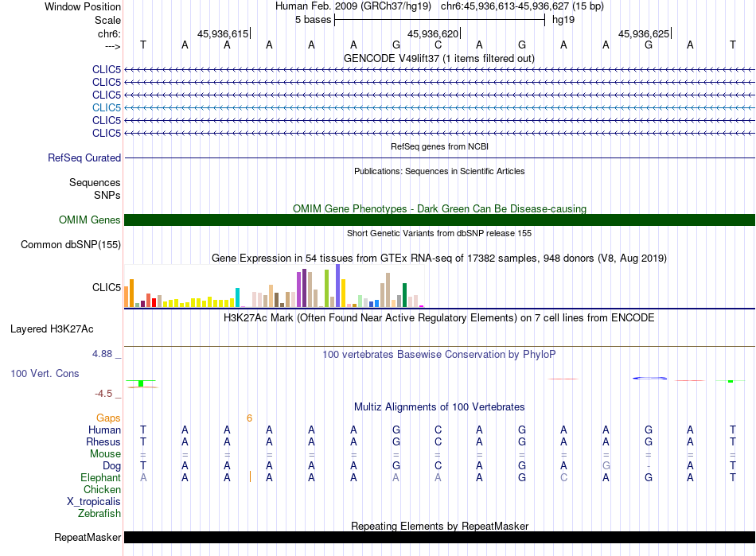This screenshot has height=556, width=756.
Task: Click the 100 Vert. Cons track label
Action: click(45, 373)
